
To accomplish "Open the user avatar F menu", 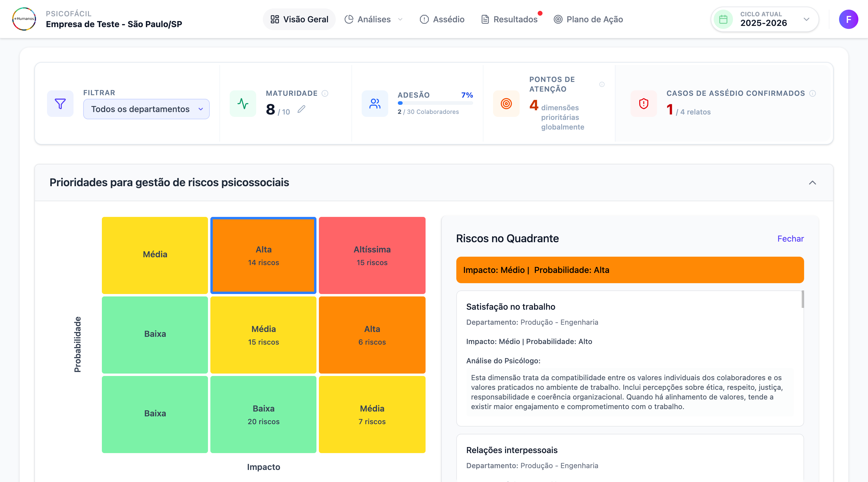I will [848, 19].
